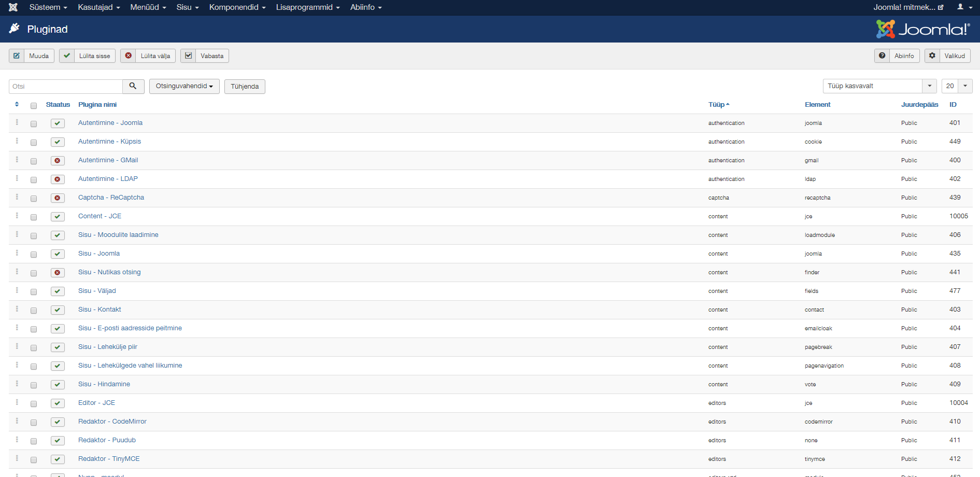
Task: Check the select-all checkbox in table header
Action: (x=34, y=106)
